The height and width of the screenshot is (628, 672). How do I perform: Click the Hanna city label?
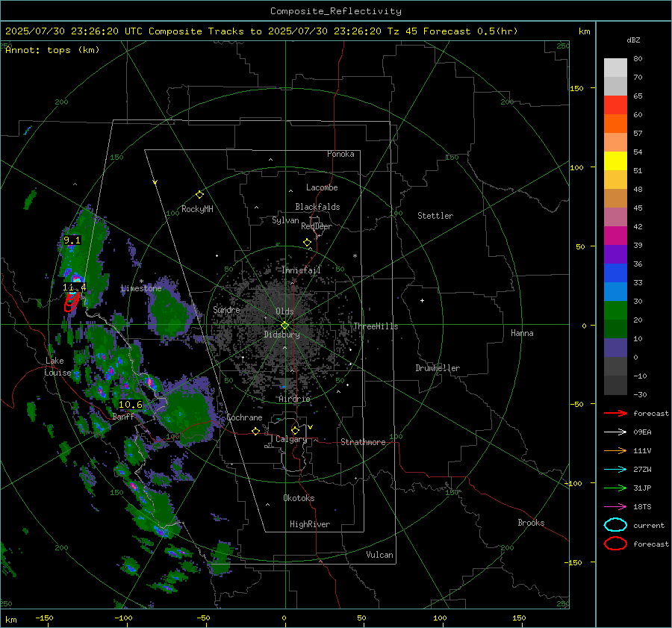(x=522, y=333)
